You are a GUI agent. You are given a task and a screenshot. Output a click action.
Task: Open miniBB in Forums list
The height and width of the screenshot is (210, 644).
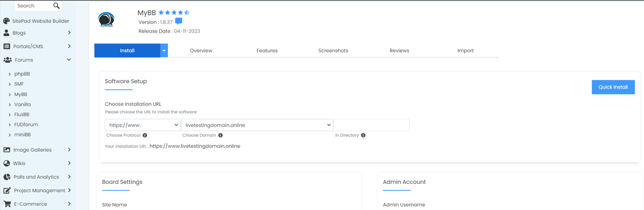click(x=22, y=135)
